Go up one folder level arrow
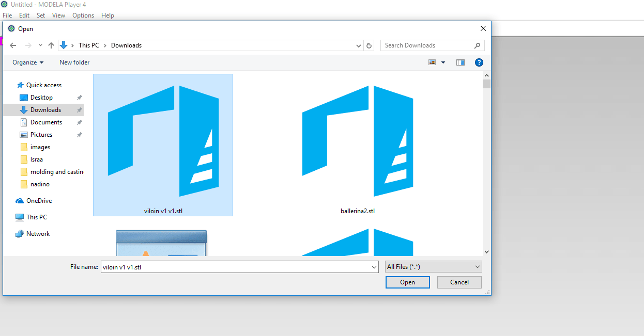Viewport: 644px width, 336px height. [x=51, y=45]
